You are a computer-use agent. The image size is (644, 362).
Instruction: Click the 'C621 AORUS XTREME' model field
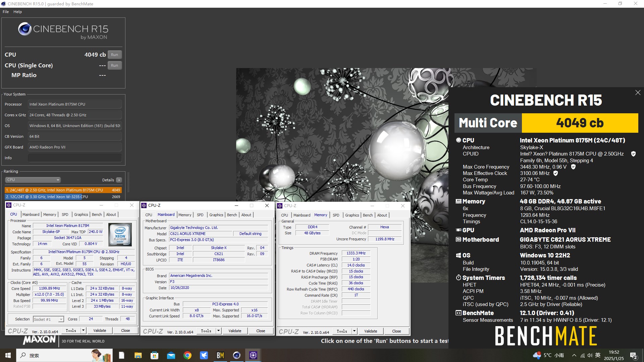coord(200,234)
